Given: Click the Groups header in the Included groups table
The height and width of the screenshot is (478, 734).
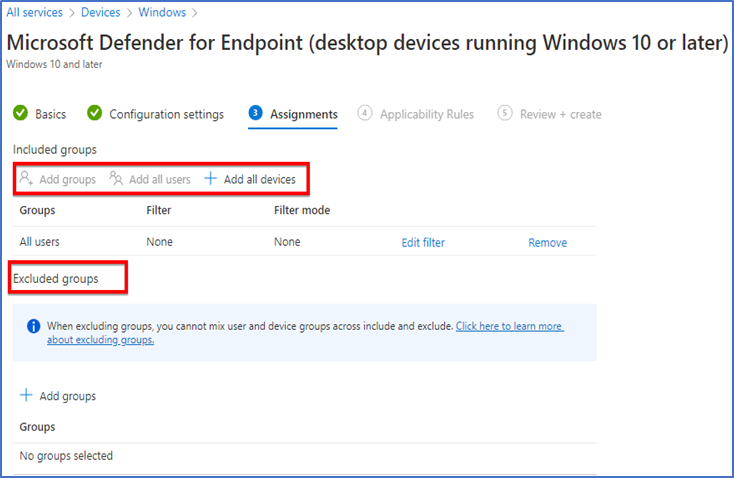Looking at the screenshot, I should (x=37, y=211).
